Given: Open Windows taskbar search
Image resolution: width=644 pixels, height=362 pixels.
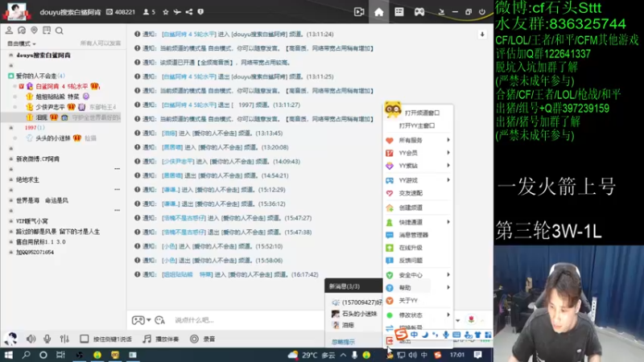Looking at the screenshot, I should 26,355.
